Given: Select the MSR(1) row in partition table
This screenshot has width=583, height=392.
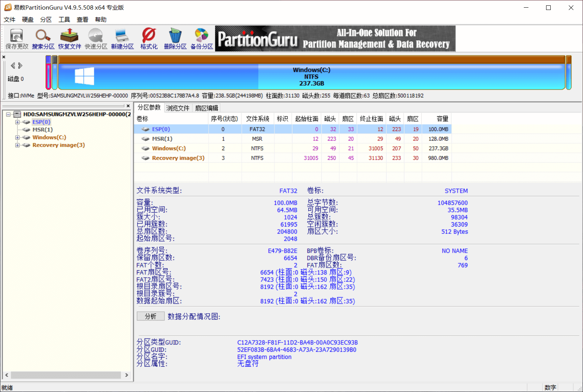Looking at the screenshot, I should pos(292,139).
